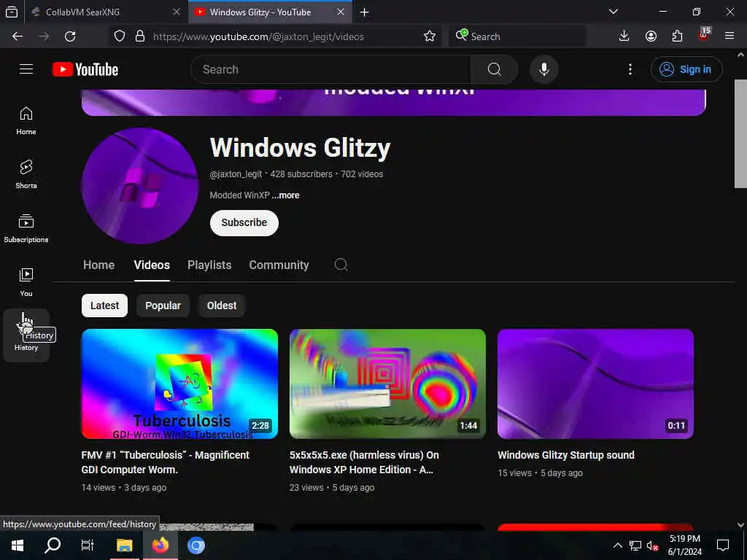Open Windows Glitzy Startup sound title
This screenshot has width=747, height=560.
pos(566,455)
